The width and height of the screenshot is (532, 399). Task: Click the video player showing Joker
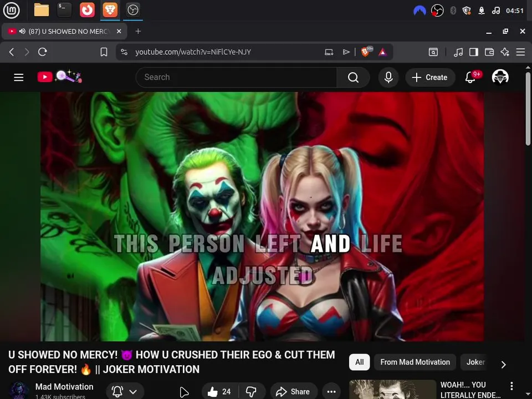262,217
